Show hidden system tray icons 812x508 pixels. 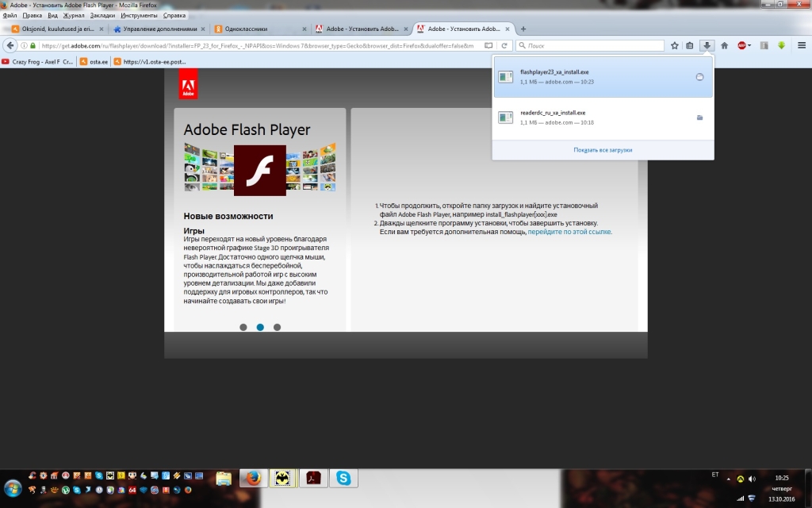click(729, 479)
